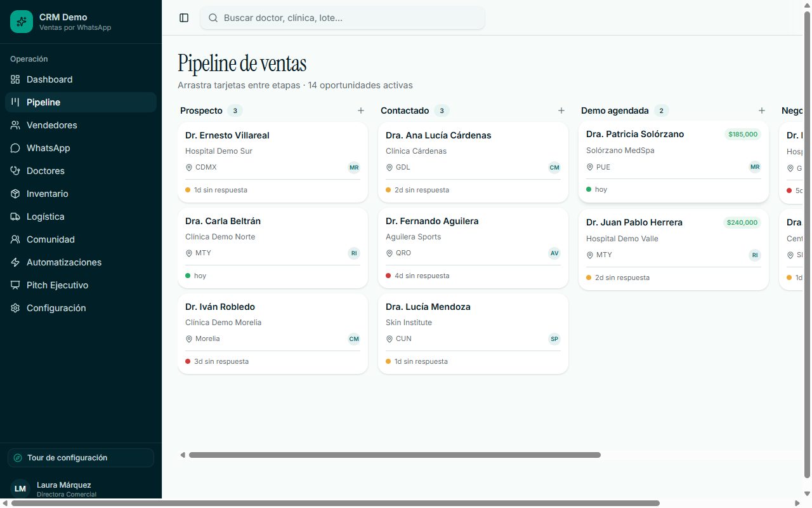Toggle the sidebar panel icon

coord(184,18)
